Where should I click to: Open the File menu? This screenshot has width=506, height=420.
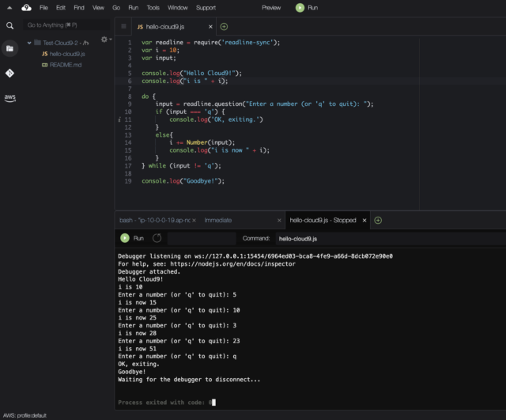click(43, 8)
